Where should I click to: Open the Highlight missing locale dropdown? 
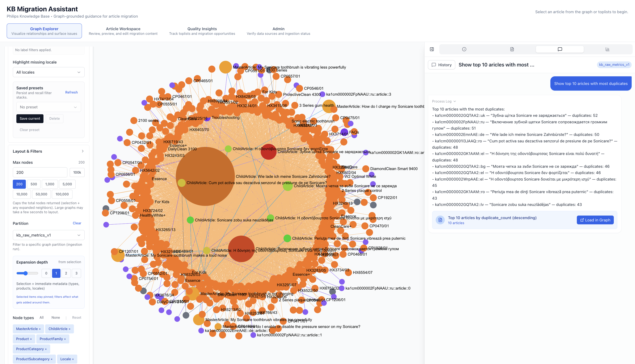(x=48, y=72)
